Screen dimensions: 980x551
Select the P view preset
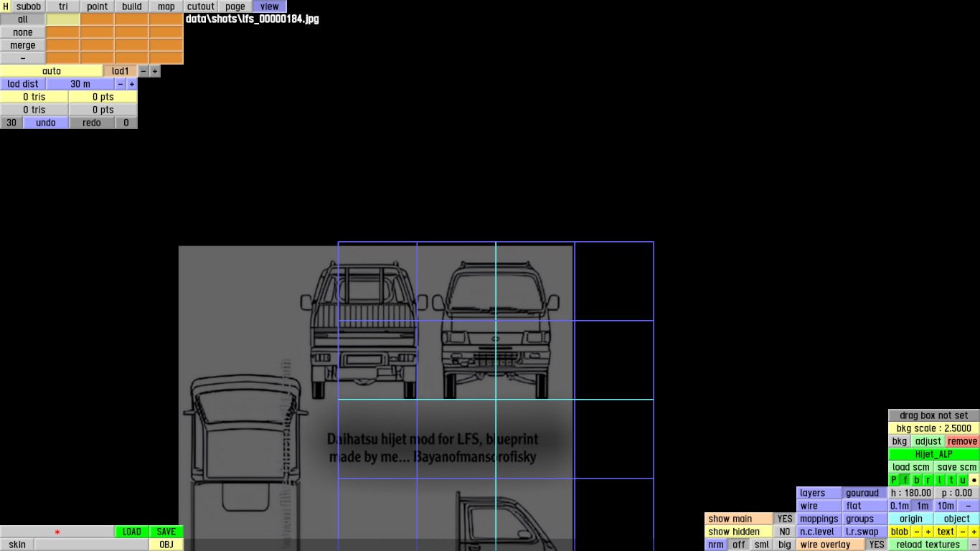tap(894, 480)
